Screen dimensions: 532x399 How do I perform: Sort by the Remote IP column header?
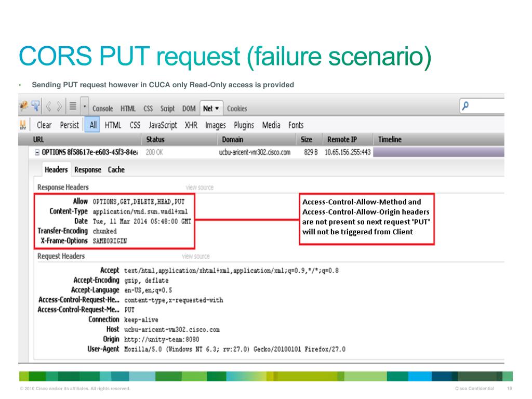coord(348,139)
